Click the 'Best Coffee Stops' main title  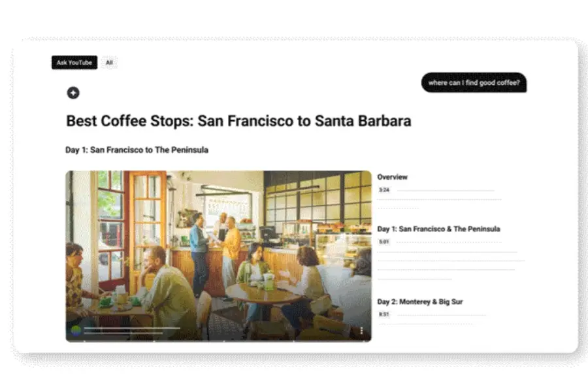pyautogui.click(x=238, y=121)
